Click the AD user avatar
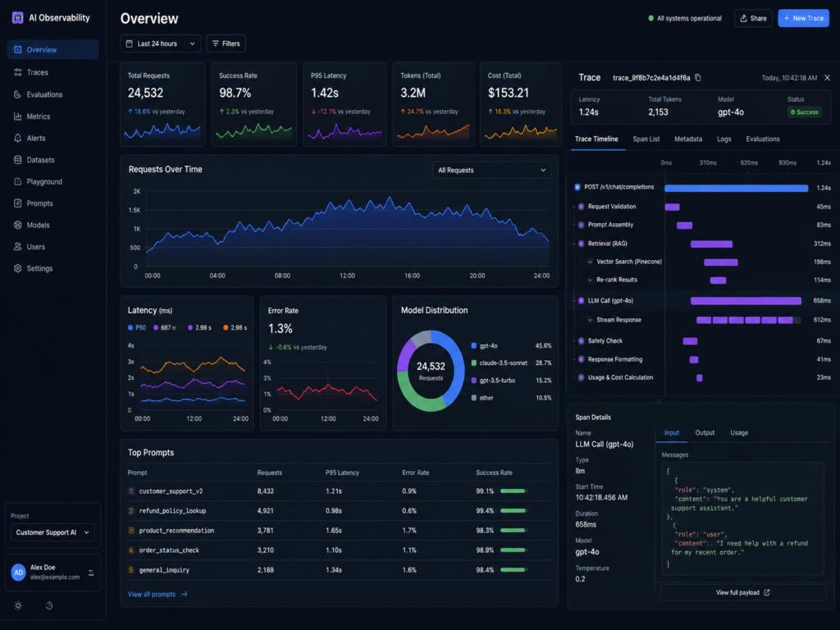This screenshot has height=630, width=840. (19, 572)
